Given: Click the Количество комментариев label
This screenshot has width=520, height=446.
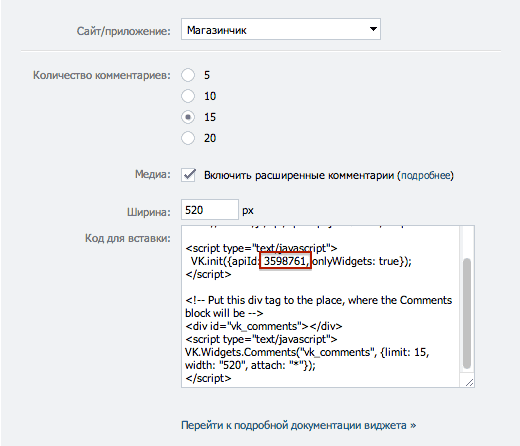Looking at the screenshot, I should click(101, 75).
